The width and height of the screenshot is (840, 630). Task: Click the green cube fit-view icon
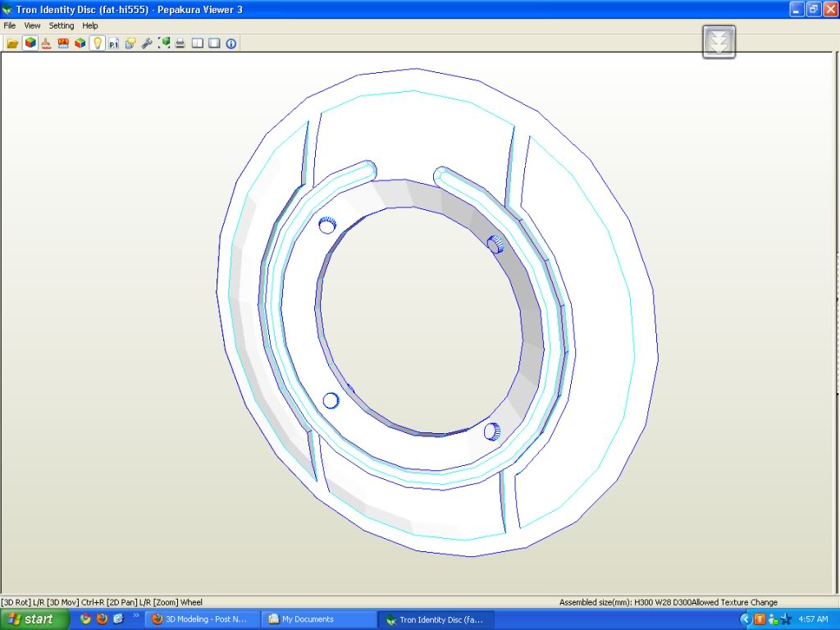(x=164, y=43)
